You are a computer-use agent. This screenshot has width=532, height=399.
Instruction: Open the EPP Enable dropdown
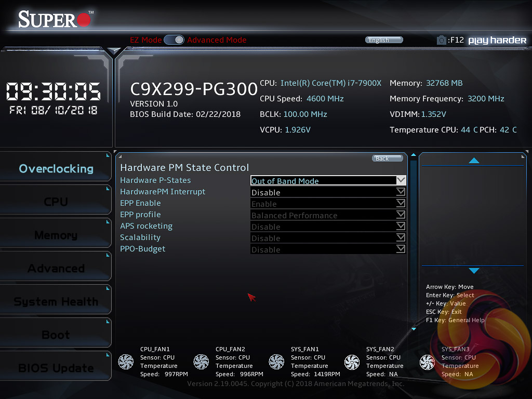[x=328, y=204]
